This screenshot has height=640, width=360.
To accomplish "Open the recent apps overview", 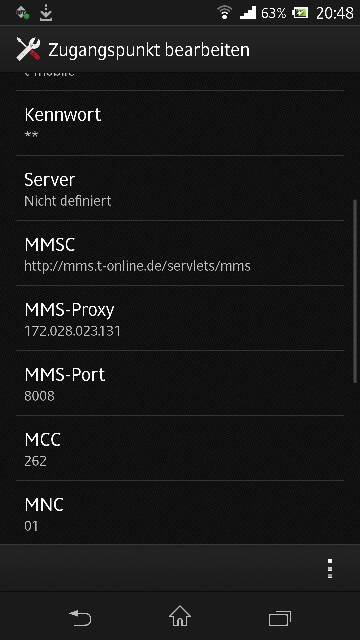I will pyautogui.click(x=280, y=618).
